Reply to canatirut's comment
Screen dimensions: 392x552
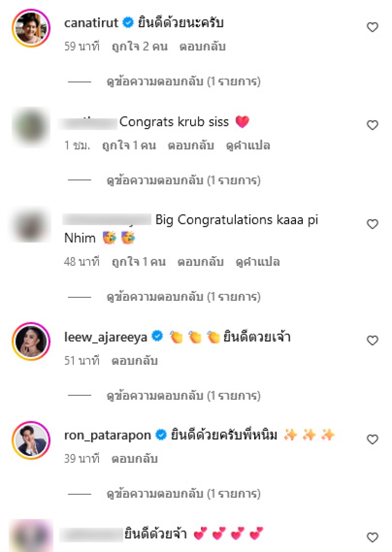[x=202, y=47]
